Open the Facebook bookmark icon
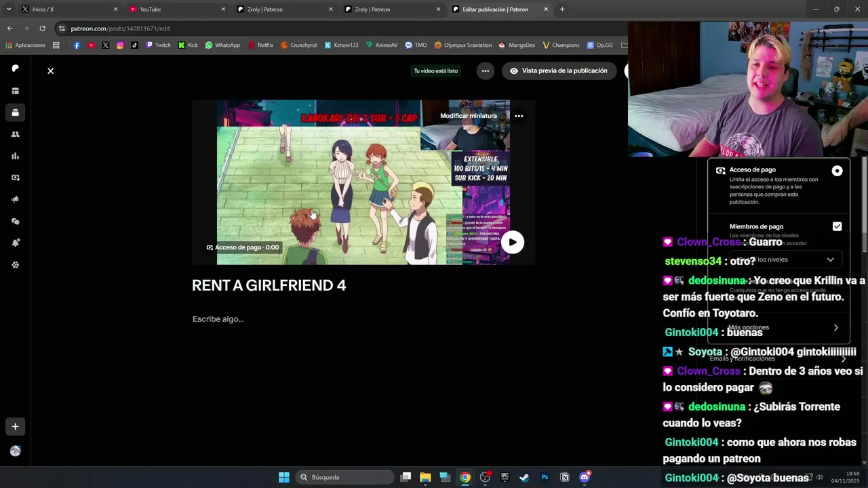This screenshot has height=488, width=868. pyautogui.click(x=77, y=45)
